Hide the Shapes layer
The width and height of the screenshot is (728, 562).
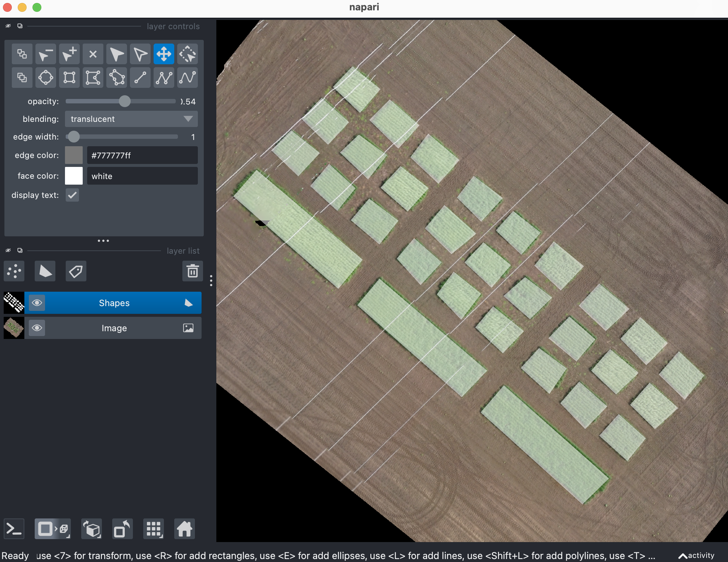point(37,303)
